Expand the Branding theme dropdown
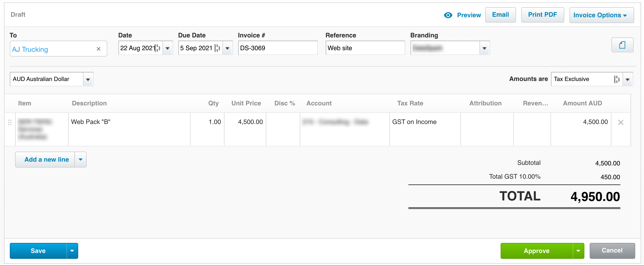 pos(484,48)
